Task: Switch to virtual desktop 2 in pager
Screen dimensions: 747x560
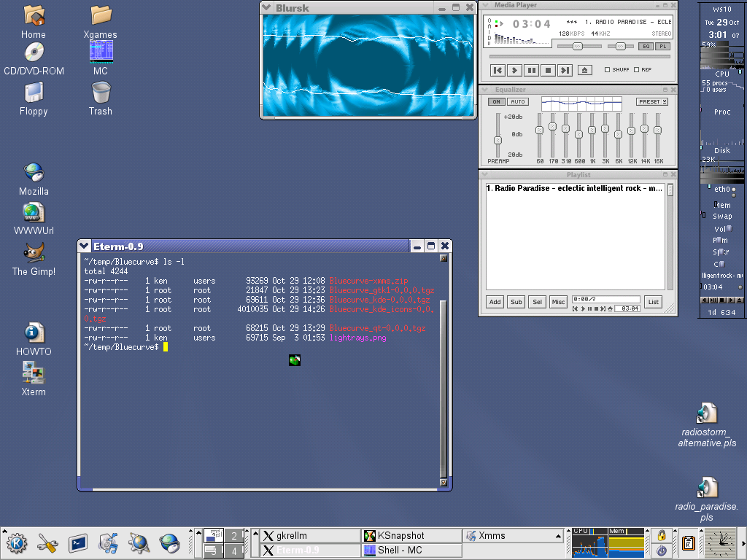Action: click(x=234, y=536)
